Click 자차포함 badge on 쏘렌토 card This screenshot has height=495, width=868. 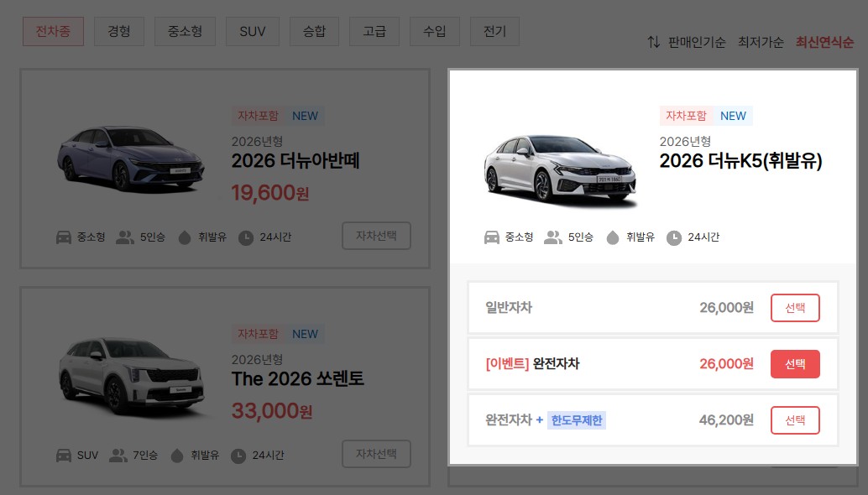pos(258,334)
